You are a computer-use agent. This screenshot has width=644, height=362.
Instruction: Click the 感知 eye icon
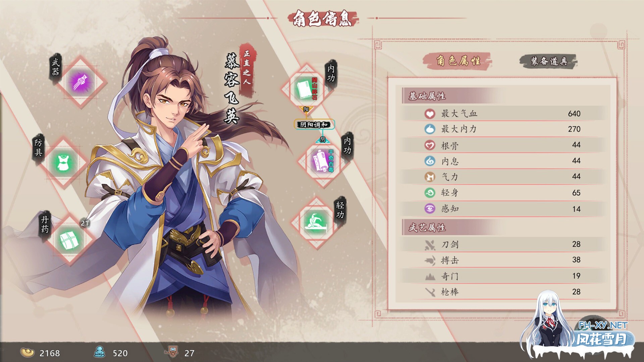(430, 208)
